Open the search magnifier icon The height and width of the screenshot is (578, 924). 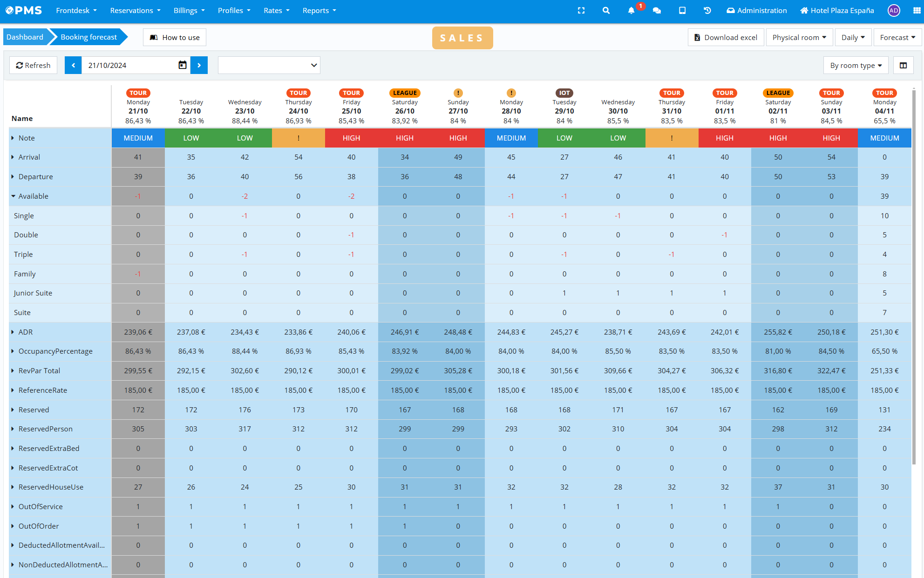[x=606, y=10]
